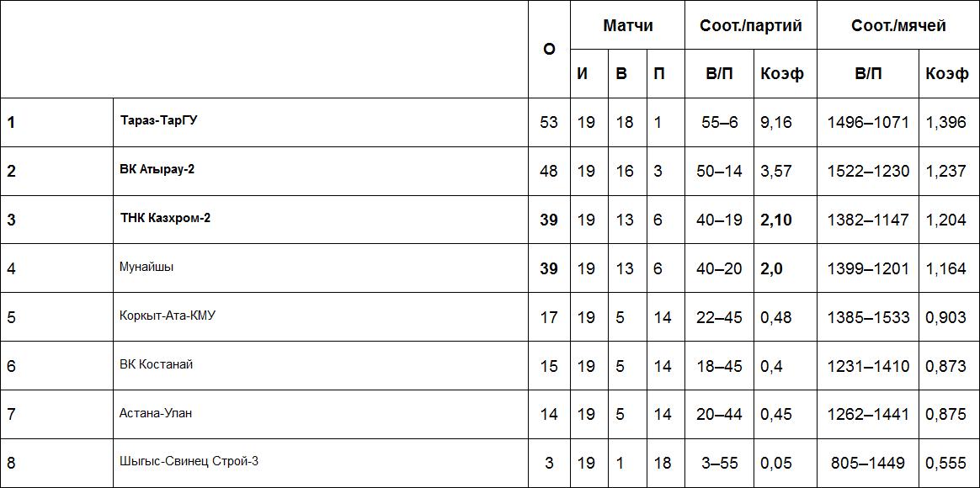Screen dimensions: 980x488
Task: Click rank number 5 in first column
Action: (x=12, y=317)
